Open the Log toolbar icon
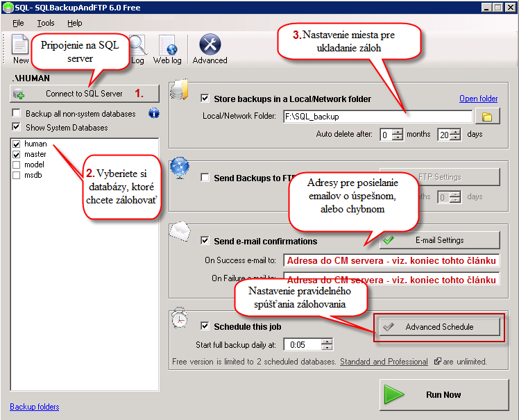 (x=137, y=50)
